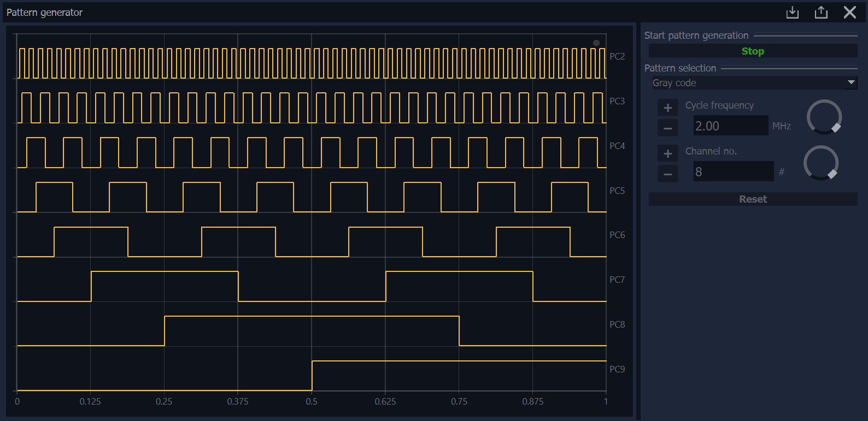
Task: Increase cycle frequency with plus button
Action: click(x=667, y=108)
